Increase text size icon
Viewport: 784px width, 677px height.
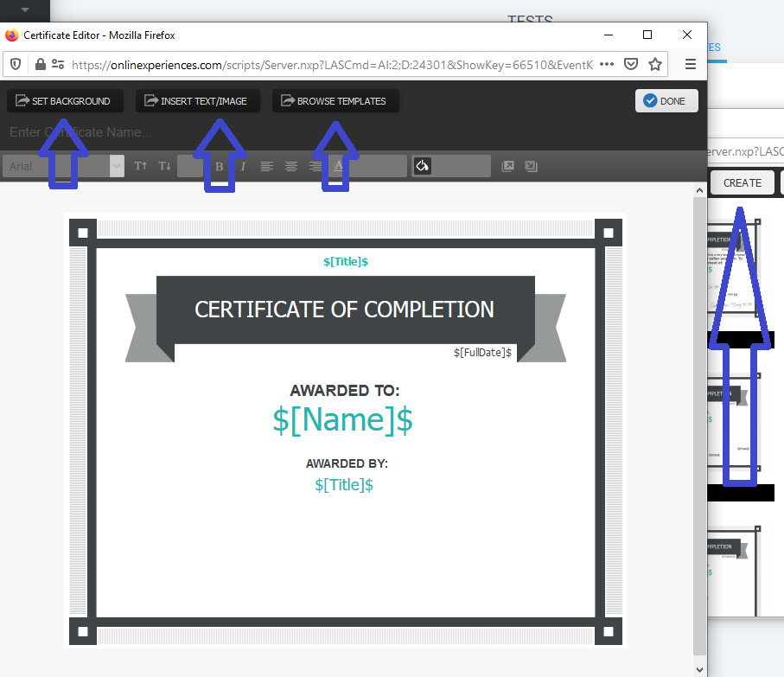141,166
